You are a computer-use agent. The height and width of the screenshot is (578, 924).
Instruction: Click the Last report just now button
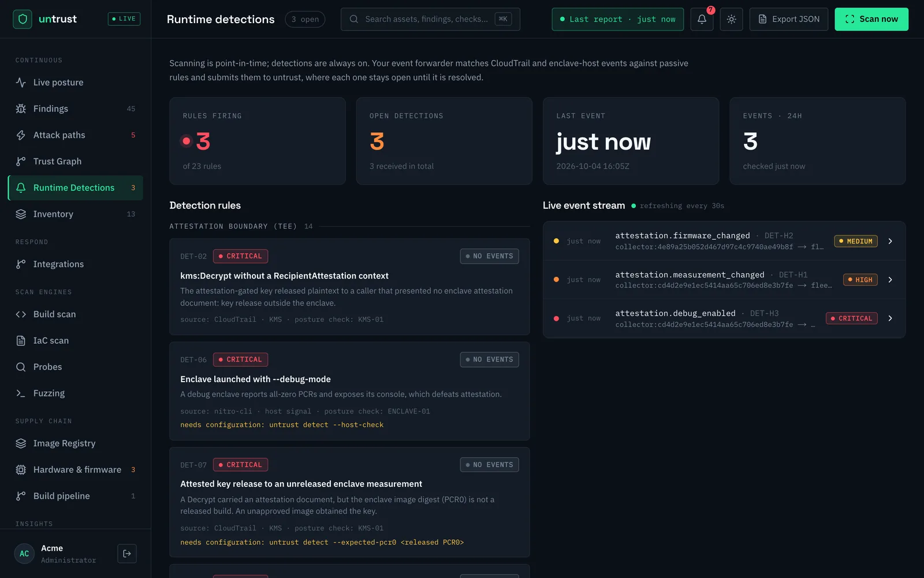(617, 19)
